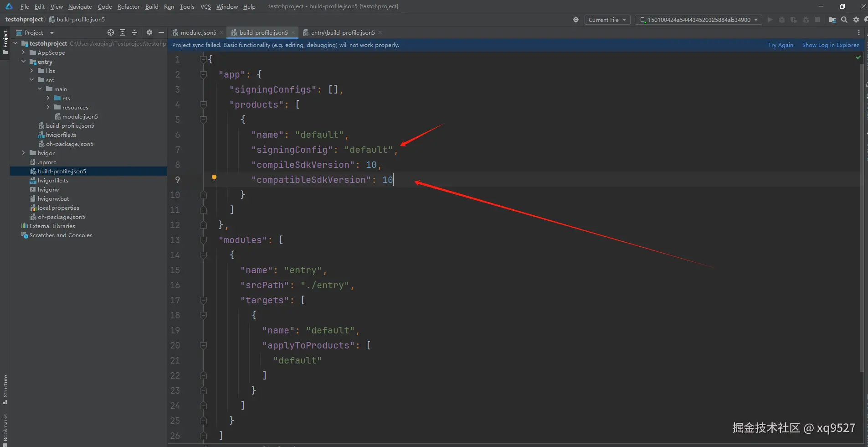This screenshot has height=447, width=868.
Task: Select .npmrc in the project tree
Action: [43, 162]
